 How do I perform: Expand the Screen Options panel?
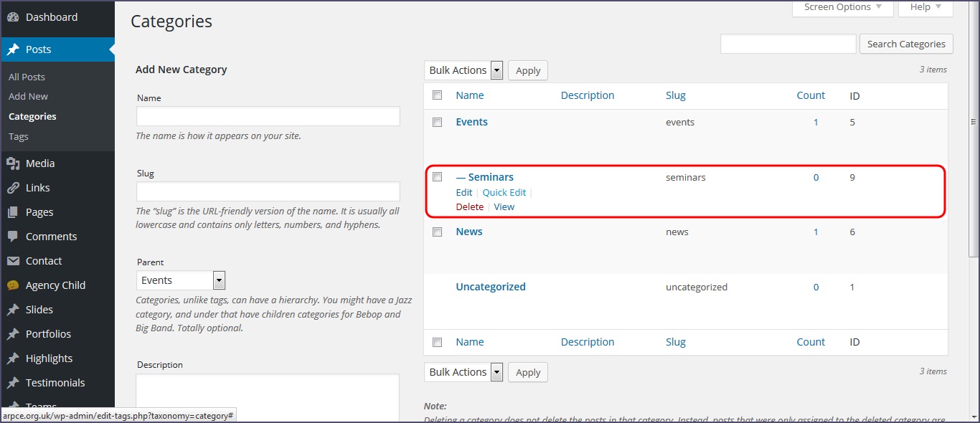tap(842, 7)
